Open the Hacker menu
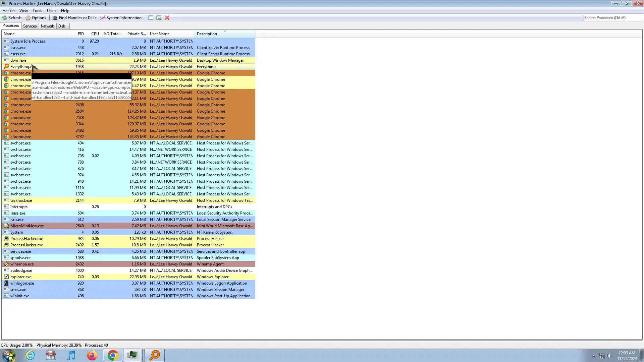Screen dimensions: 644x362 [8, 11]
